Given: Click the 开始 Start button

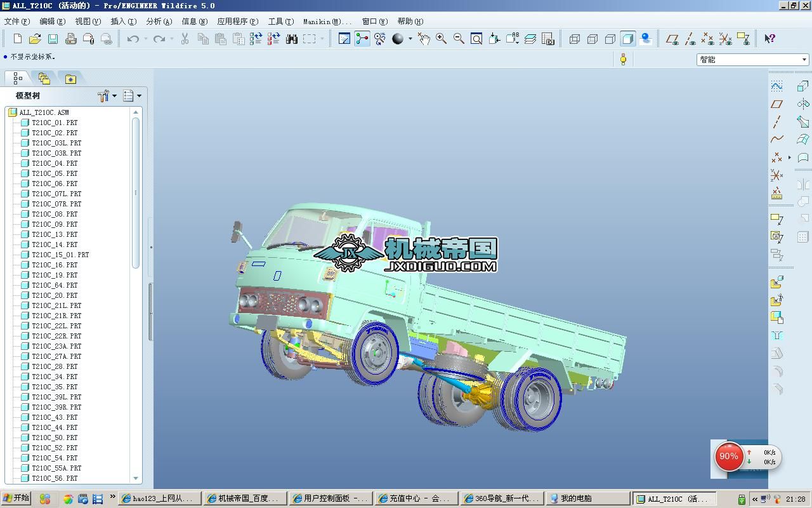Looking at the screenshot, I should point(16,498).
